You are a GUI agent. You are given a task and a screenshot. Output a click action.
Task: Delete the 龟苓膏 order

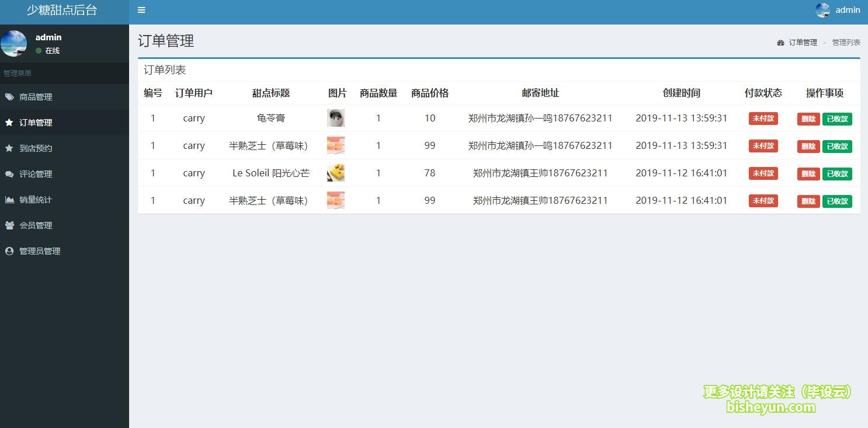pos(808,119)
